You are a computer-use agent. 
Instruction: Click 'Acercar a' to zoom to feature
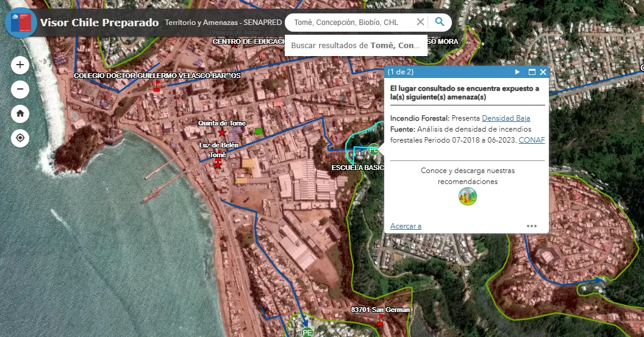tap(406, 226)
